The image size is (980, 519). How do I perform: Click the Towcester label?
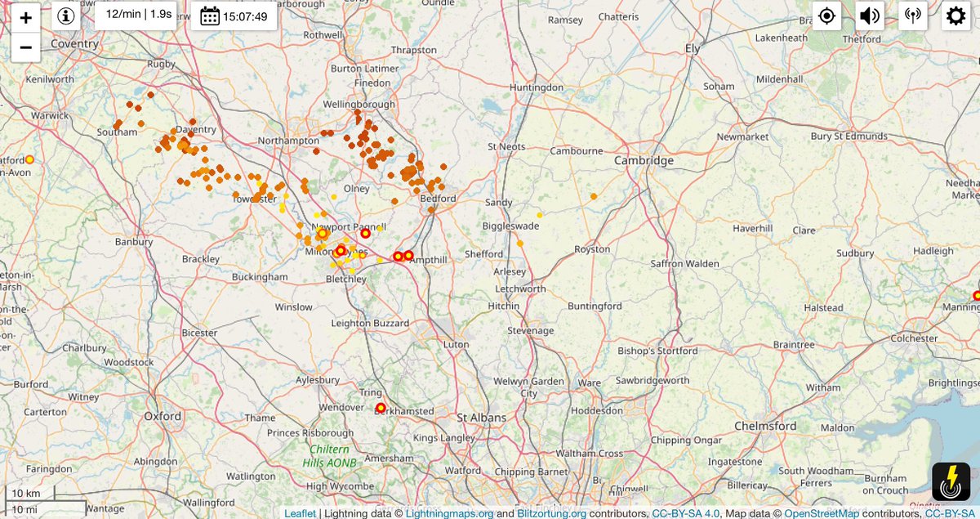256,199
